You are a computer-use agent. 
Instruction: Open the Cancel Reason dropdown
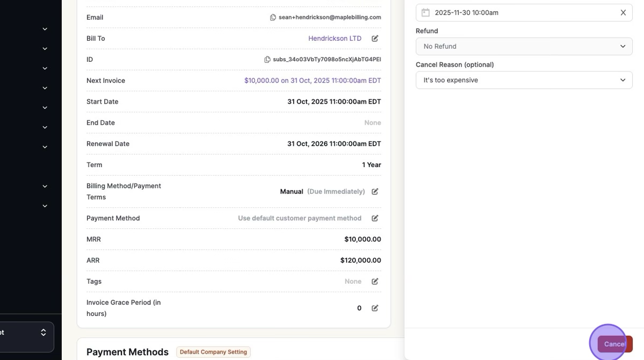coord(524,80)
